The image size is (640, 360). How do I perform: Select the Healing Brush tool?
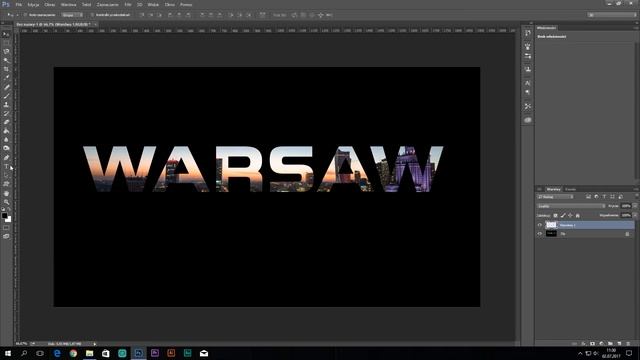pos(6,87)
